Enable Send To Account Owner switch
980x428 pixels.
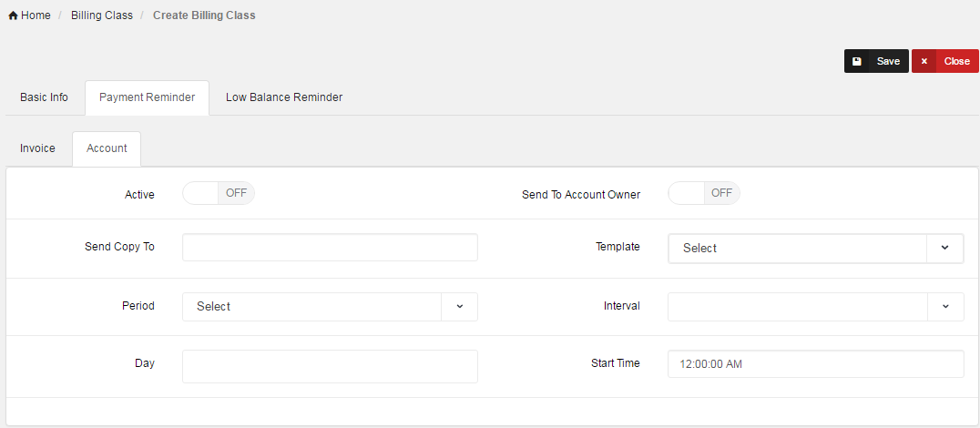tap(704, 193)
